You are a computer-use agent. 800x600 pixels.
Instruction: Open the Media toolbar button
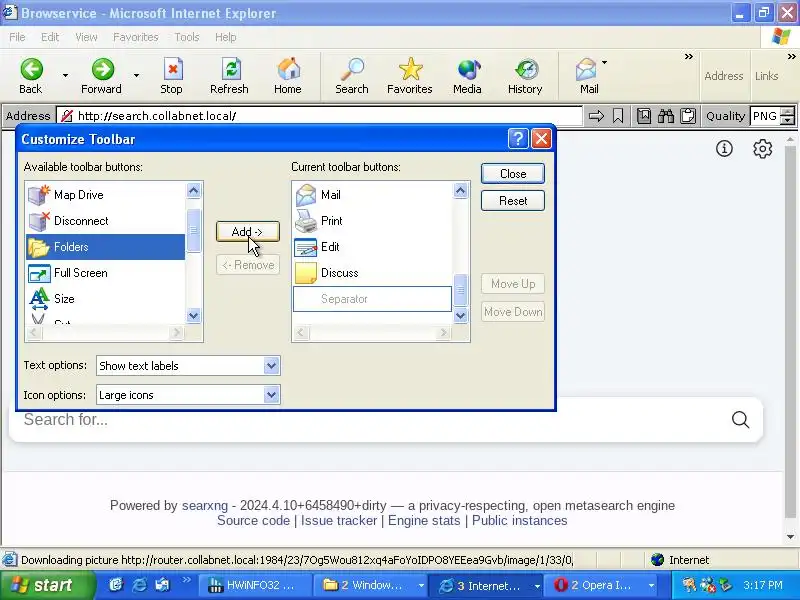click(467, 76)
